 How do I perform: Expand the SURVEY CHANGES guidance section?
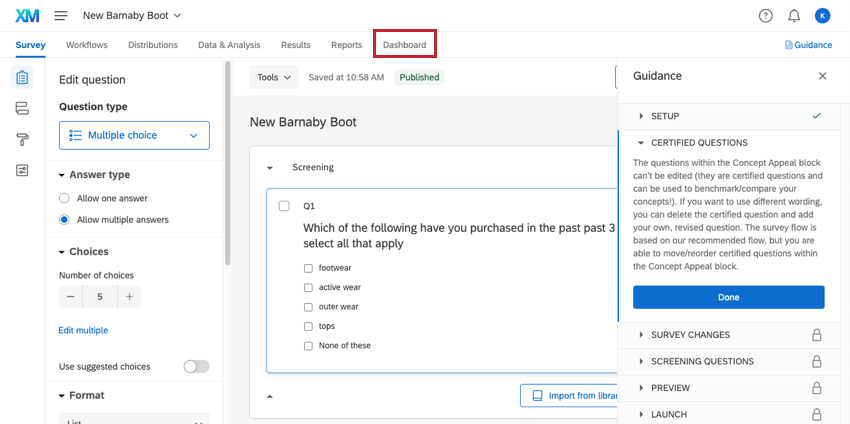690,335
